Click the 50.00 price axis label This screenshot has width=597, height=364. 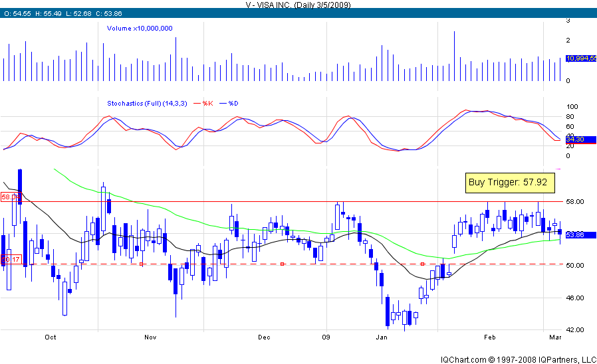click(575, 265)
